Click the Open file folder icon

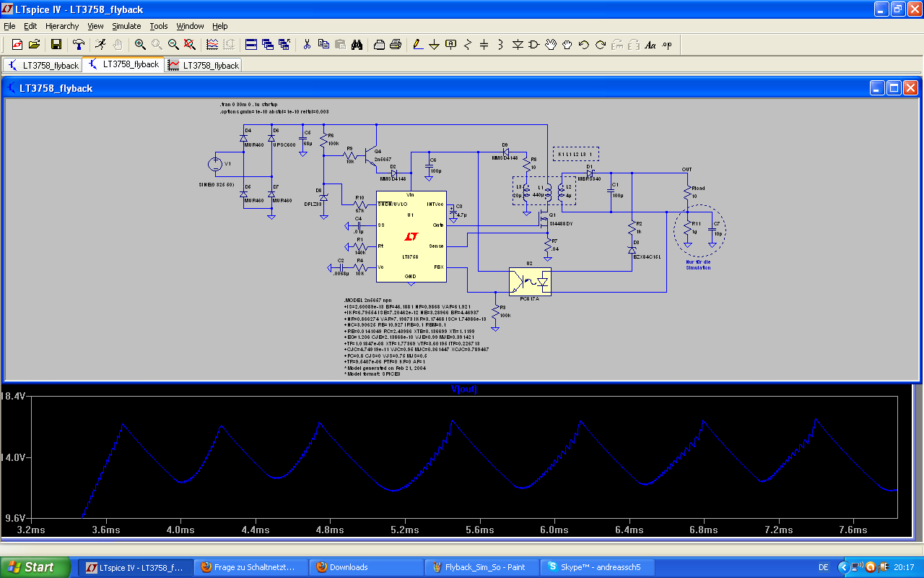click(34, 45)
